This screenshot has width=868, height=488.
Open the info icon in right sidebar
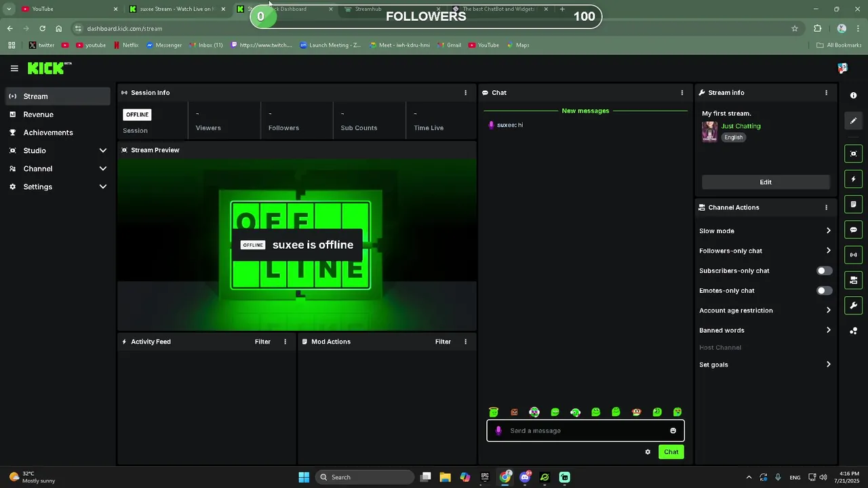point(853,96)
